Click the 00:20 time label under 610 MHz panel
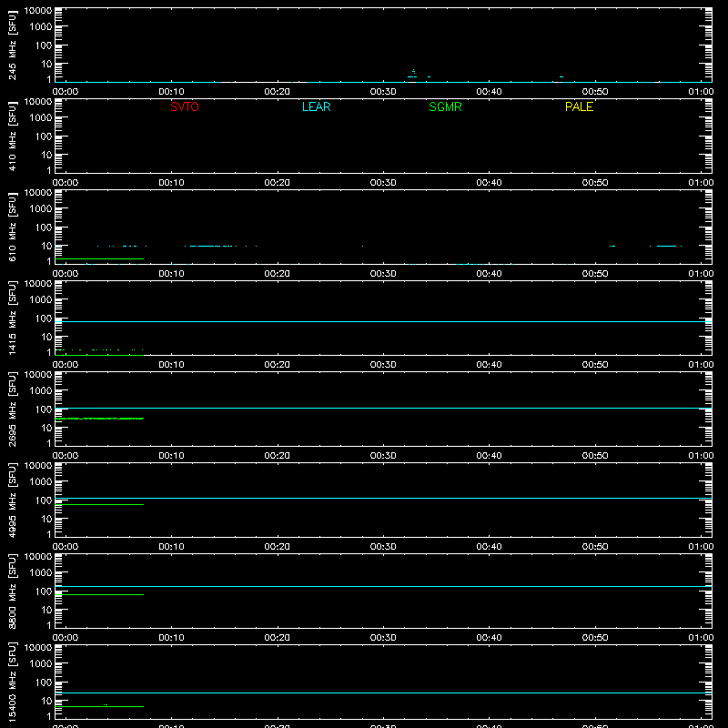The width and height of the screenshot is (728, 728). pos(278,274)
